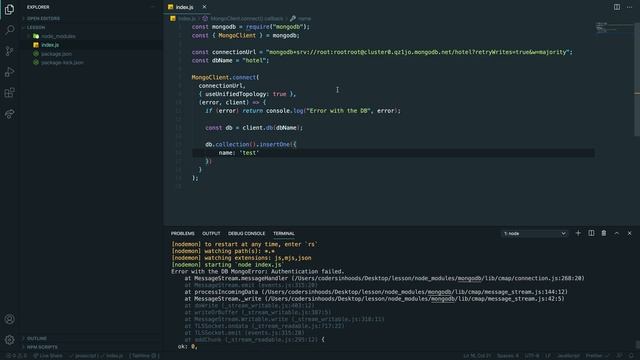Click the 'Authentication failed' error line in terminal
The width and height of the screenshot is (640, 360).
coord(258,271)
